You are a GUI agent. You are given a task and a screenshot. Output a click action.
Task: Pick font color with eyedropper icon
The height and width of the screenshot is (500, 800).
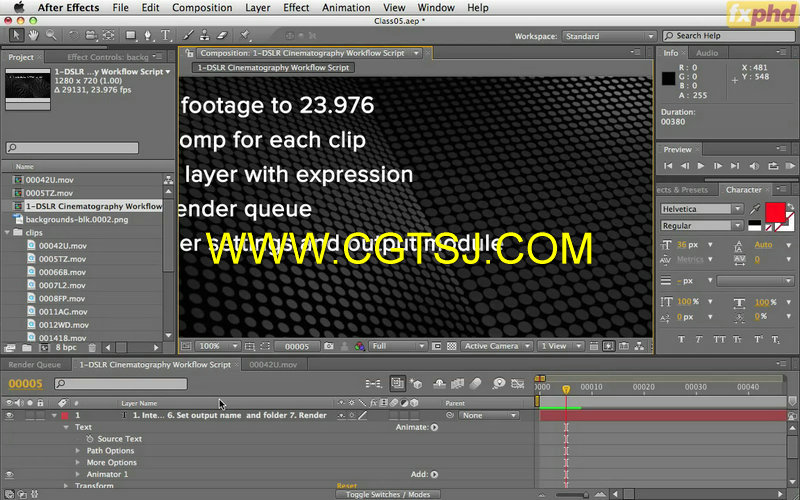pos(755,208)
